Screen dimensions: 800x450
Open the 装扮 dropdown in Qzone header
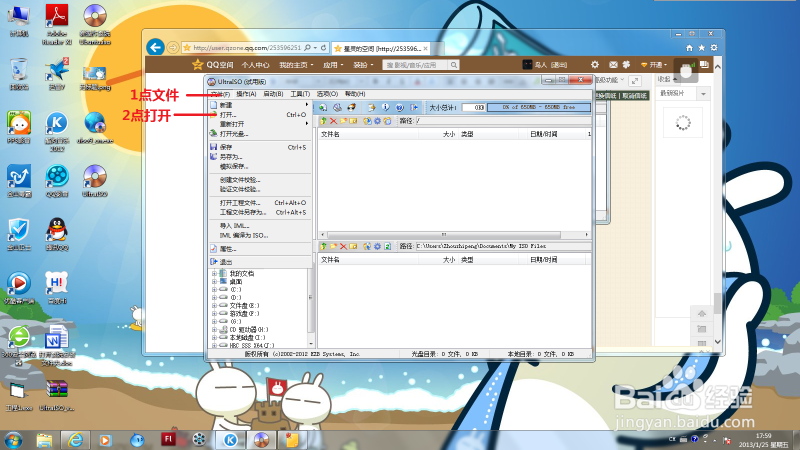point(363,65)
